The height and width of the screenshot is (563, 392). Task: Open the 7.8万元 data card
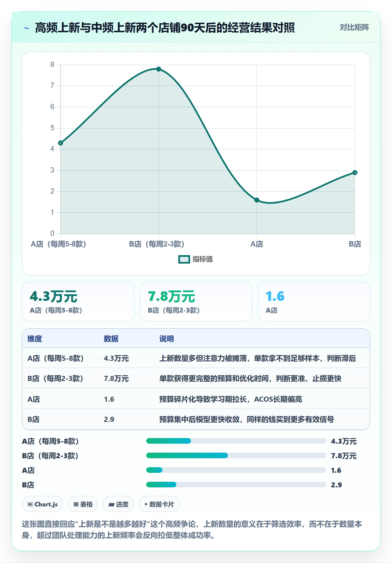click(196, 301)
